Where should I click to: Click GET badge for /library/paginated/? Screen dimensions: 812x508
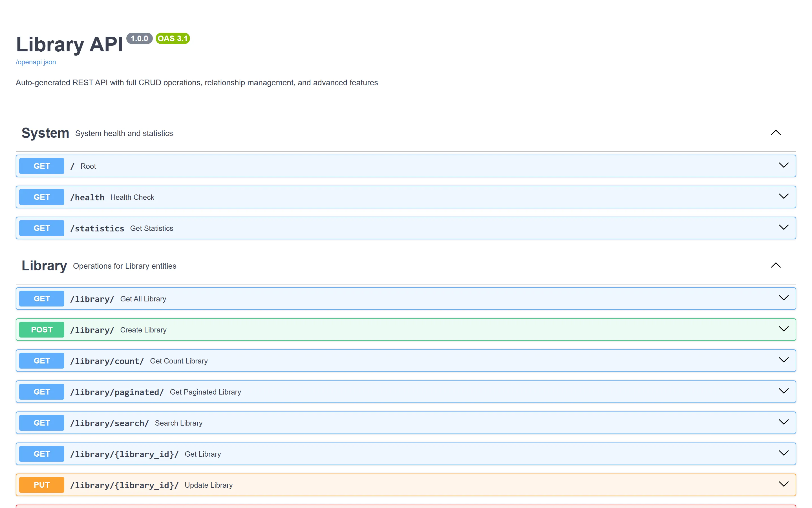pos(42,392)
